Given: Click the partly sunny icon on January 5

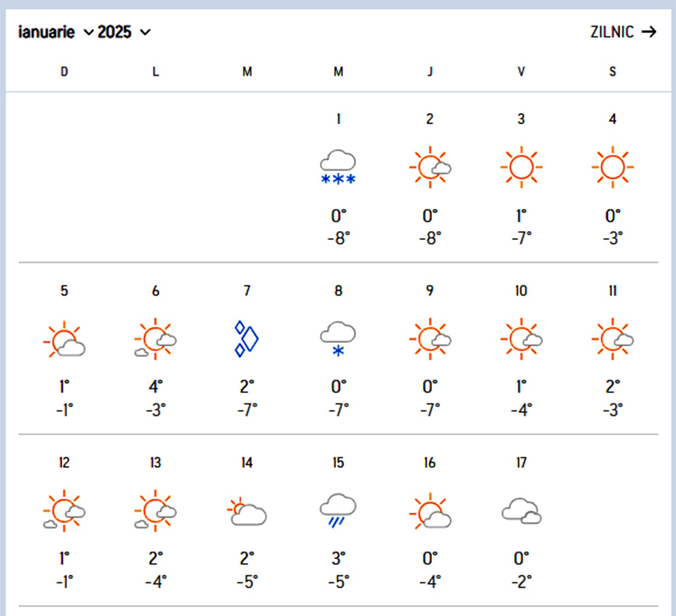Looking at the screenshot, I should pyautogui.click(x=64, y=339).
